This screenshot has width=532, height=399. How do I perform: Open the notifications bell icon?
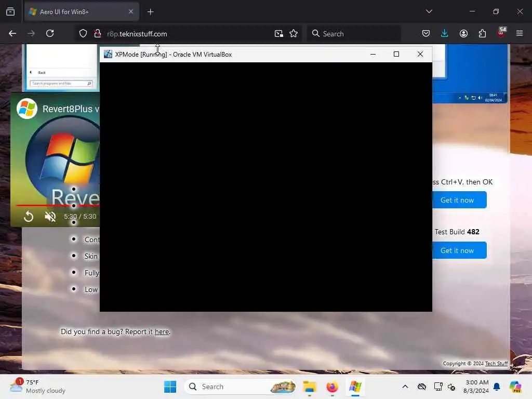coord(497,387)
